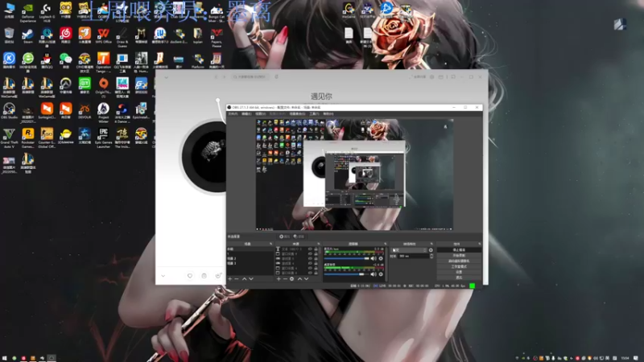This screenshot has height=362, width=644.
Task: Open the first OBS menu (File)
Action: click(233, 113)
